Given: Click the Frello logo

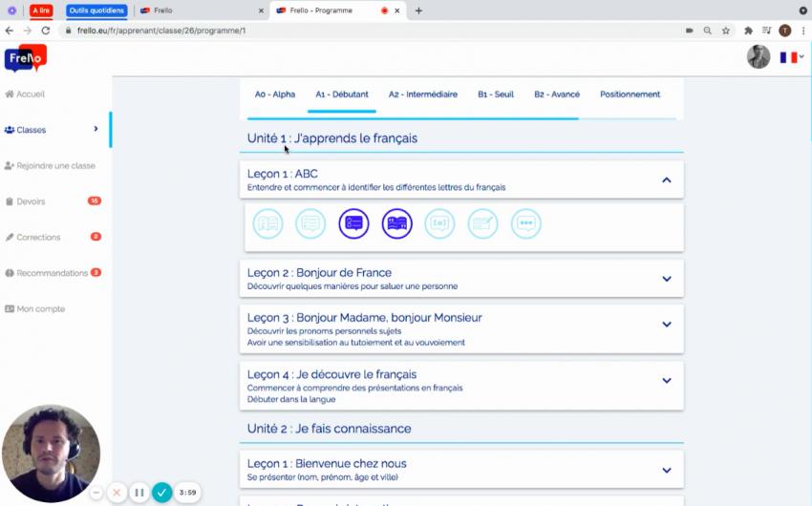Looking at the screenshot, I should (x=26, y=57).
